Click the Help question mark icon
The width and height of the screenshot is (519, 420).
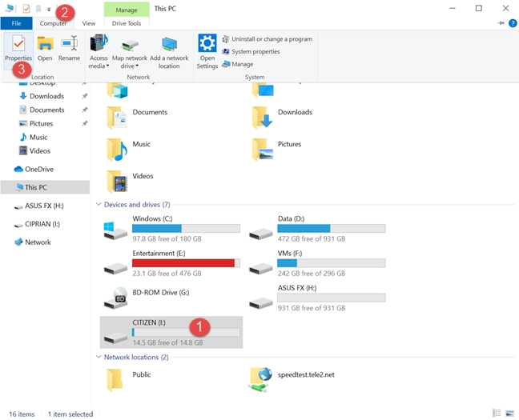tap(513, 23)
